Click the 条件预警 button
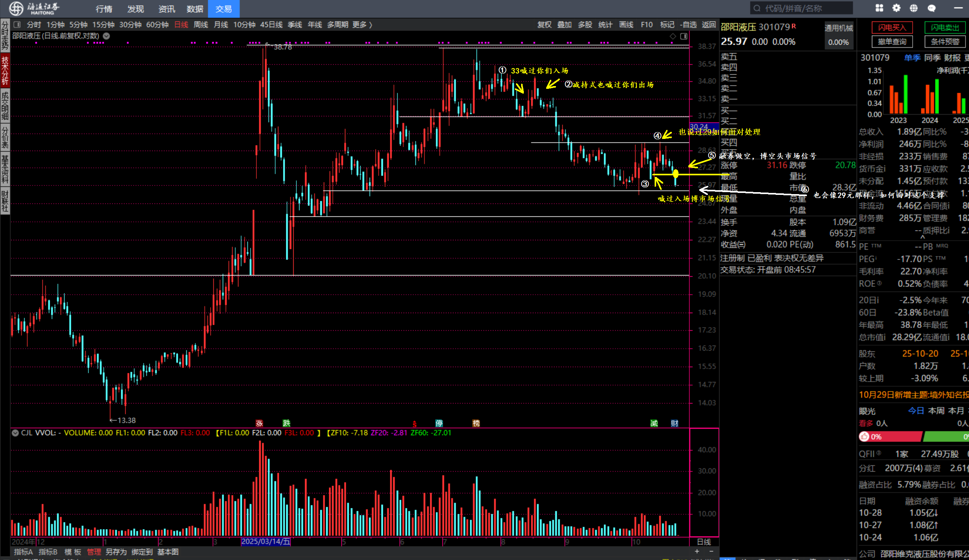 point(945,41)
